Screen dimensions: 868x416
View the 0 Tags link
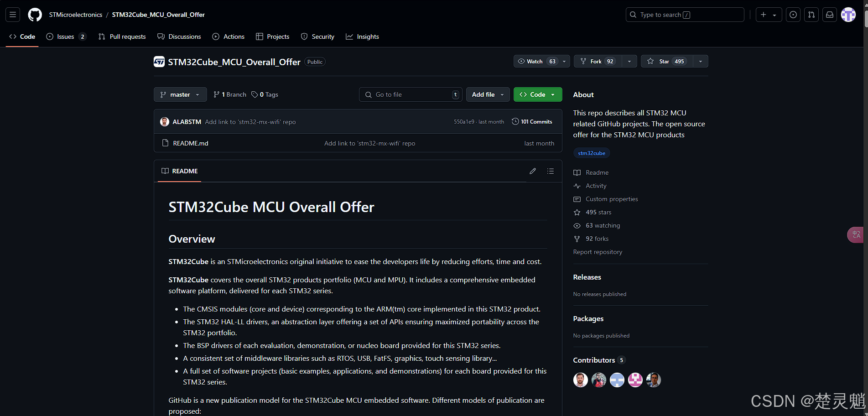[x=265, y=94]
